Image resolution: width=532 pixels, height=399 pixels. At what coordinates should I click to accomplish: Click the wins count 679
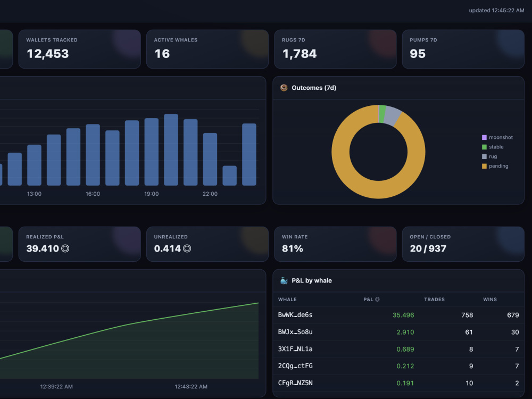click(513, 315)
